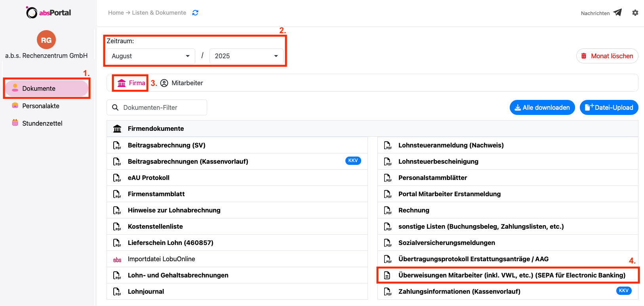Open the settings gear icon
Screen dimensions: 644x306
(635, 13)
